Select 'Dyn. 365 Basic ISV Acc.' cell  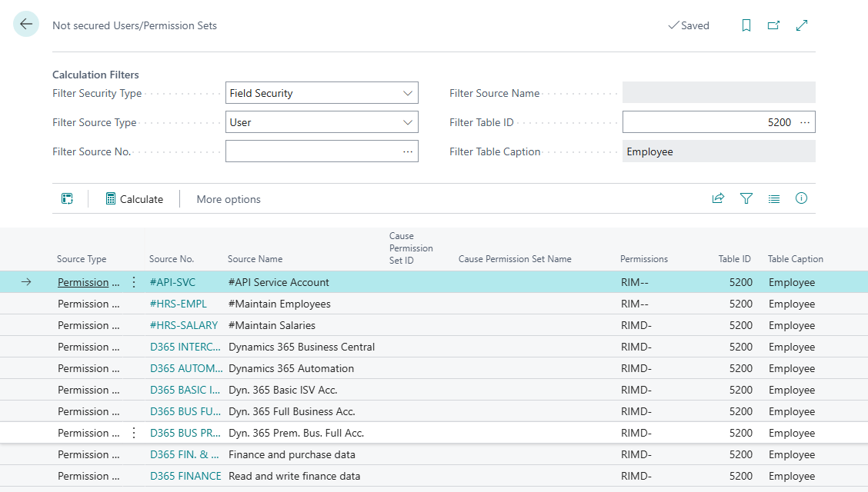coord(283,390)
